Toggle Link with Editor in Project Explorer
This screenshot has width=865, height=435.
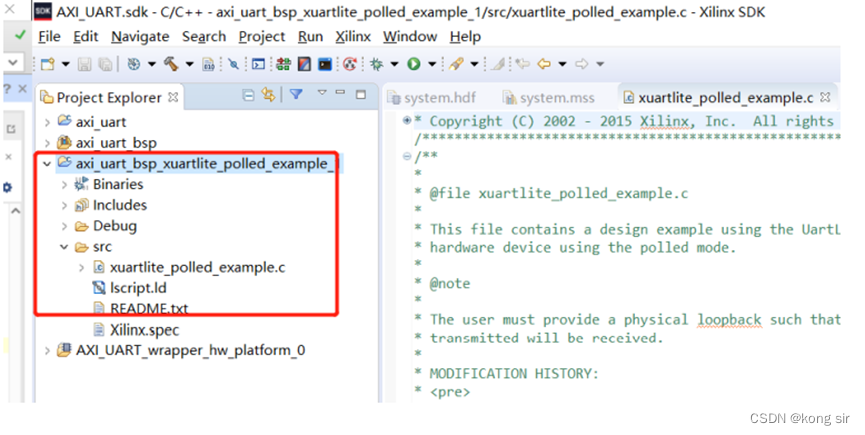click(x=269, y=95)
